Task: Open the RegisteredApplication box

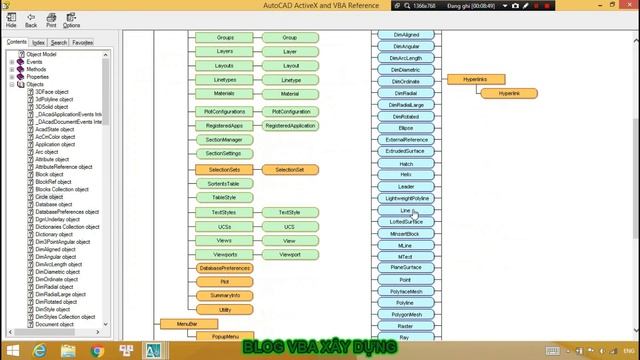Action: click(x=290, y=126)
